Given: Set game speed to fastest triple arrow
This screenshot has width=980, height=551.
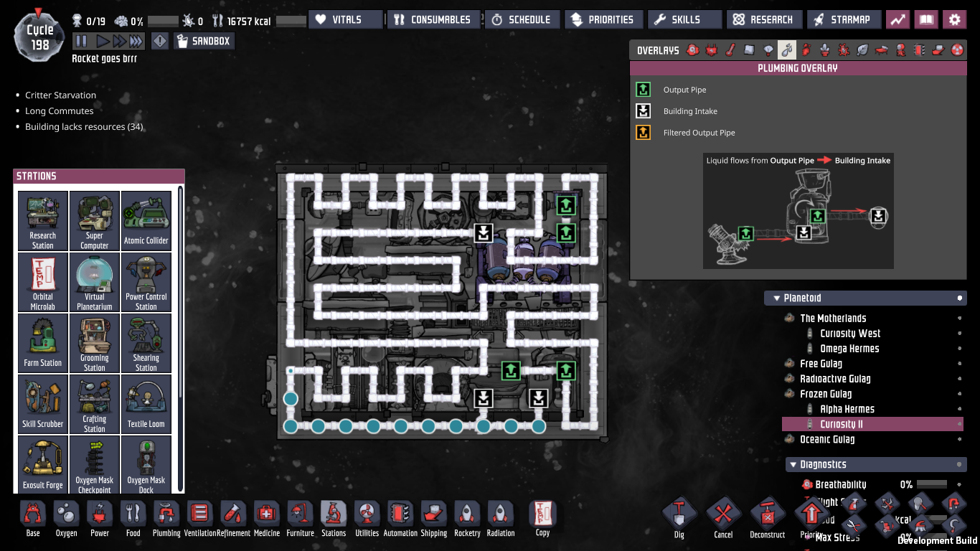Looking at the screenshot, I should (135, 41).
